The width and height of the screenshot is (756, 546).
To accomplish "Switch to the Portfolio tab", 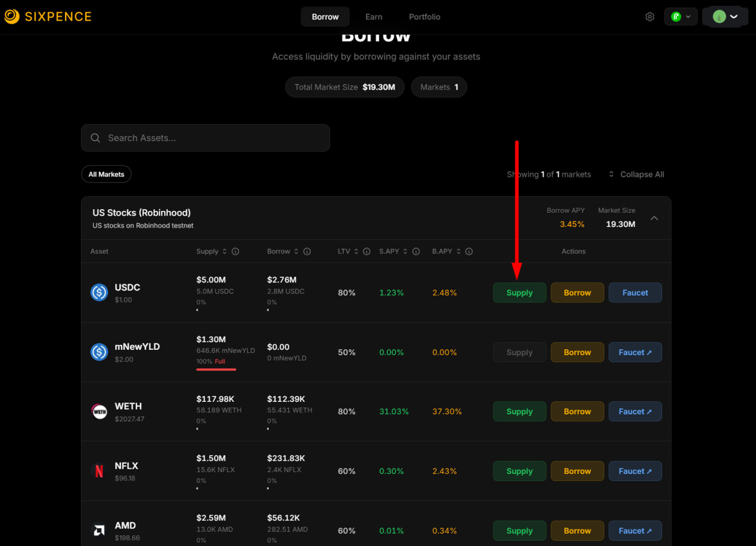I will pos(425,17).
